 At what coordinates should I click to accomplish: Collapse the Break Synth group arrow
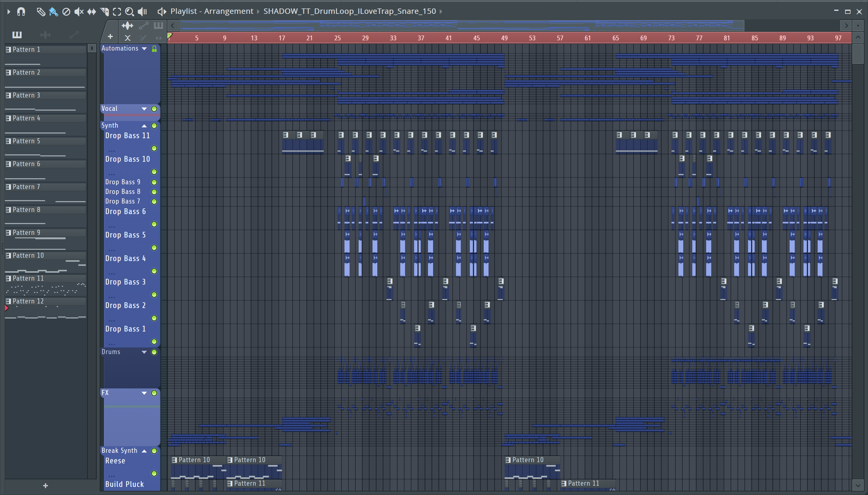(144, 451)
